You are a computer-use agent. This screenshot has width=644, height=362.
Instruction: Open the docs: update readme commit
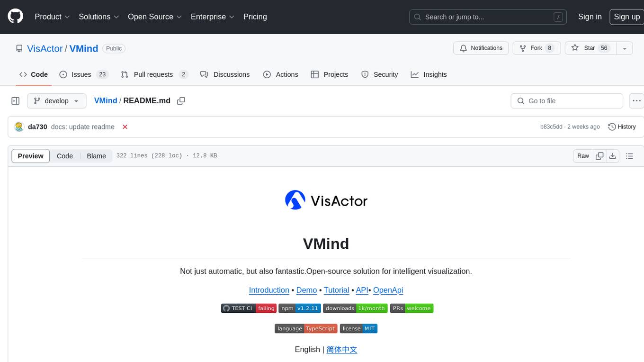tap(83, 127)
